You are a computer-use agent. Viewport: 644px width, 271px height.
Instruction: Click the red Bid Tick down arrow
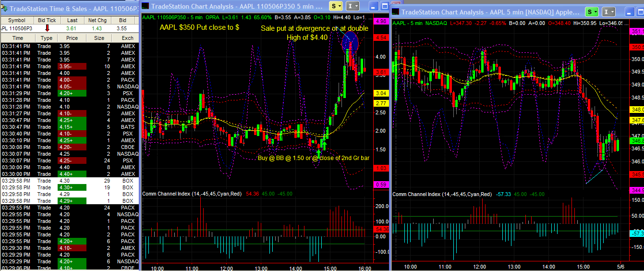pyautogui.click(x=47, y=28)
